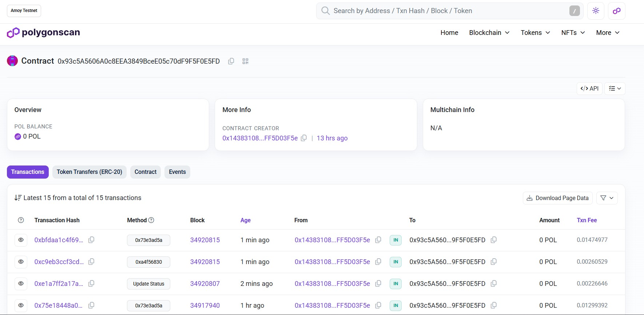Expand the NFTs menu
This screenshot has width=644, height=315.
(x=573, y=33)
